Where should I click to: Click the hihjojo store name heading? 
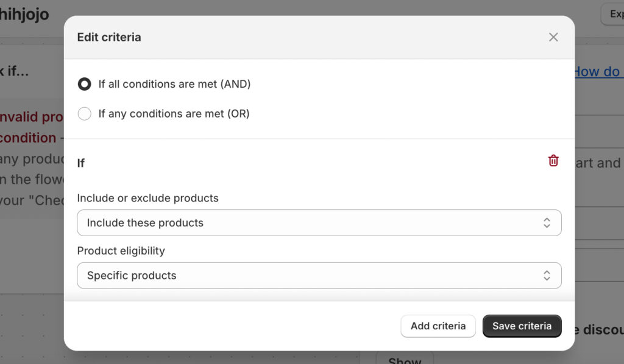coord(24,14)
